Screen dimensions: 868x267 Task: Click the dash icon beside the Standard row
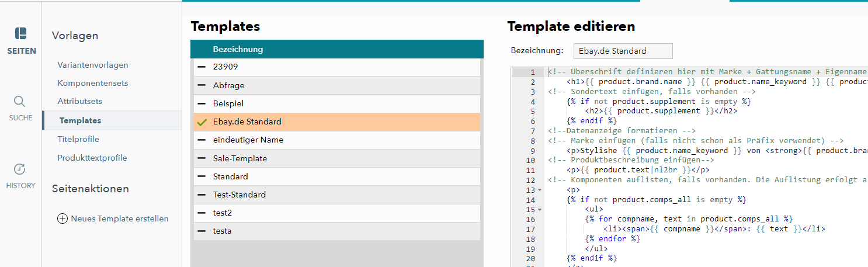click(x=202, y=176)
